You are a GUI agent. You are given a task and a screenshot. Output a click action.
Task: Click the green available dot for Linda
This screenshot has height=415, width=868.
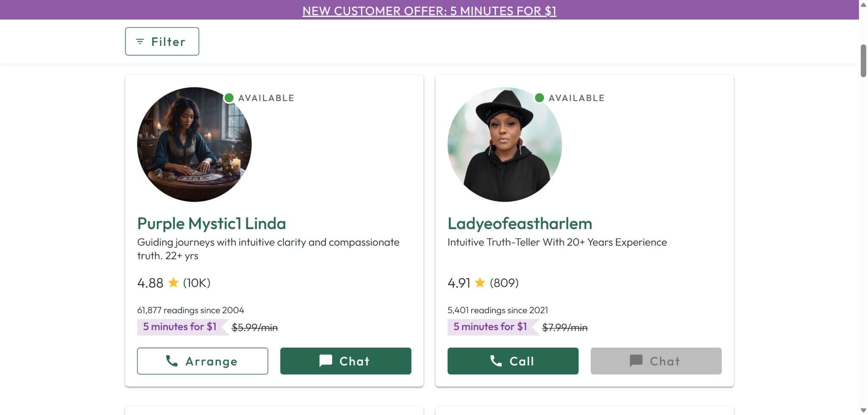point(229,98)
